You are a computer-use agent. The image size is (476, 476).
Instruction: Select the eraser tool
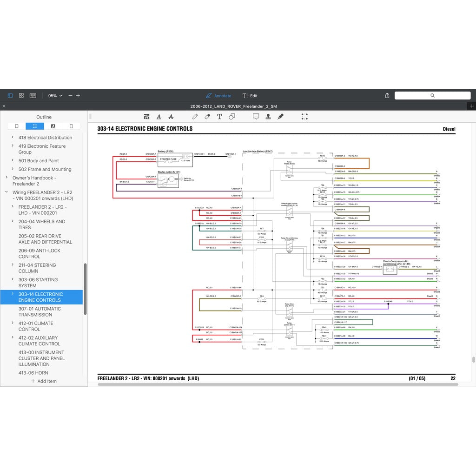[x=207, y=117]
